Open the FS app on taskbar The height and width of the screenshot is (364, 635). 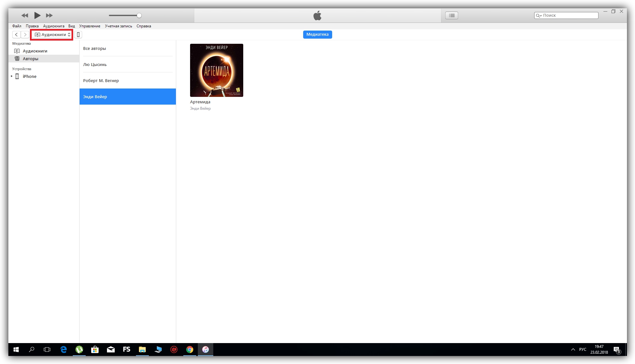127,350
